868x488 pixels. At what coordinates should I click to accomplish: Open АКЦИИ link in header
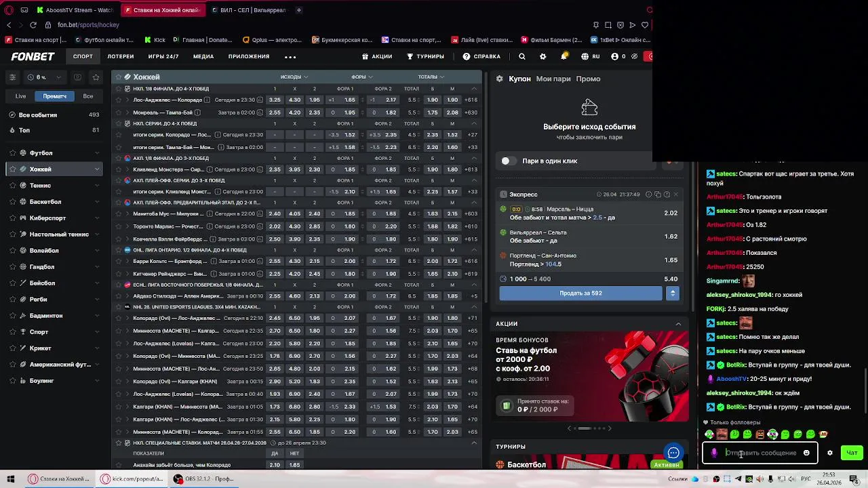377,56
